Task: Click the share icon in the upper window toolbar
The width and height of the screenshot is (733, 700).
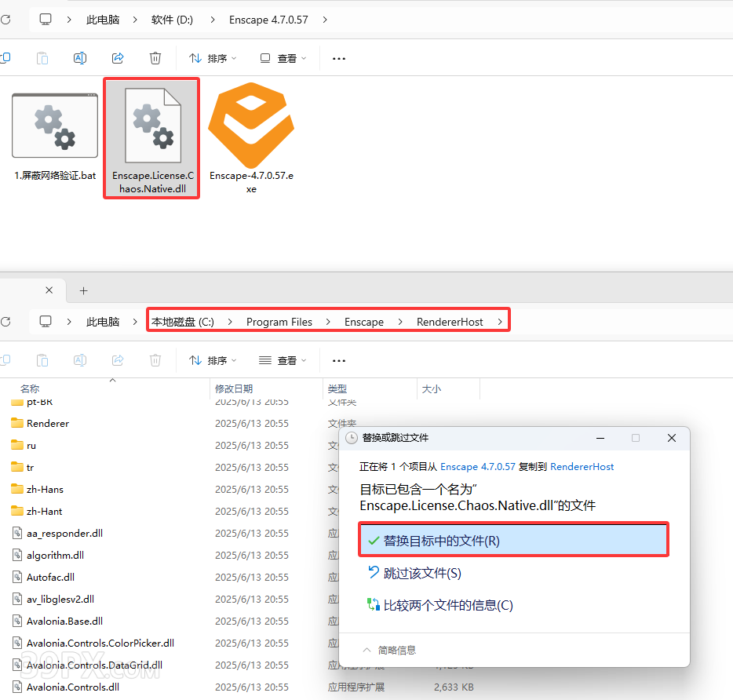Action: coord(118,58)
